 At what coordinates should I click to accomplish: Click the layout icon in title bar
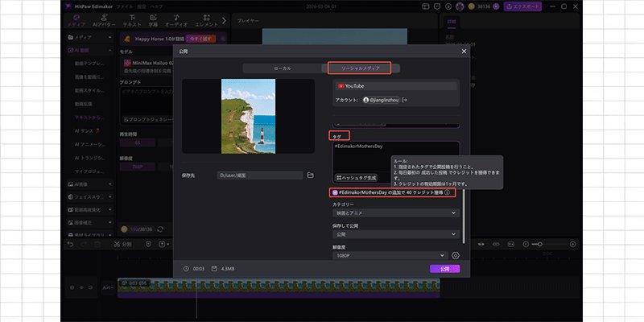pos(426,6)
